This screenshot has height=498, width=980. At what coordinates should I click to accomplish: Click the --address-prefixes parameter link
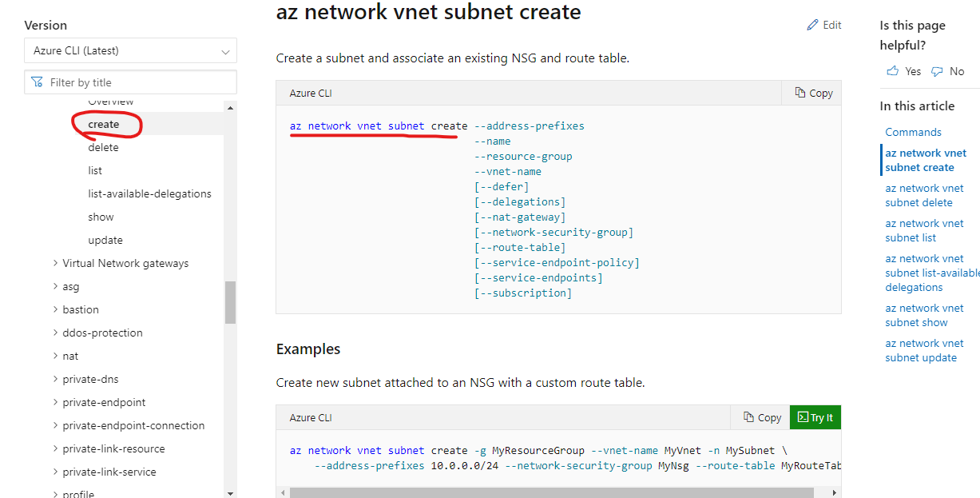point(530,125)
